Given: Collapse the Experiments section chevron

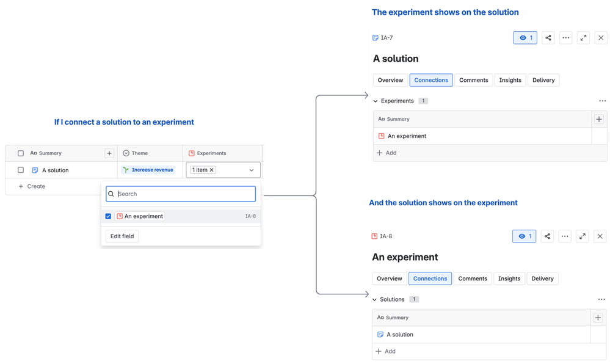Looking at the screenshot, I should (x=376, y=101).
